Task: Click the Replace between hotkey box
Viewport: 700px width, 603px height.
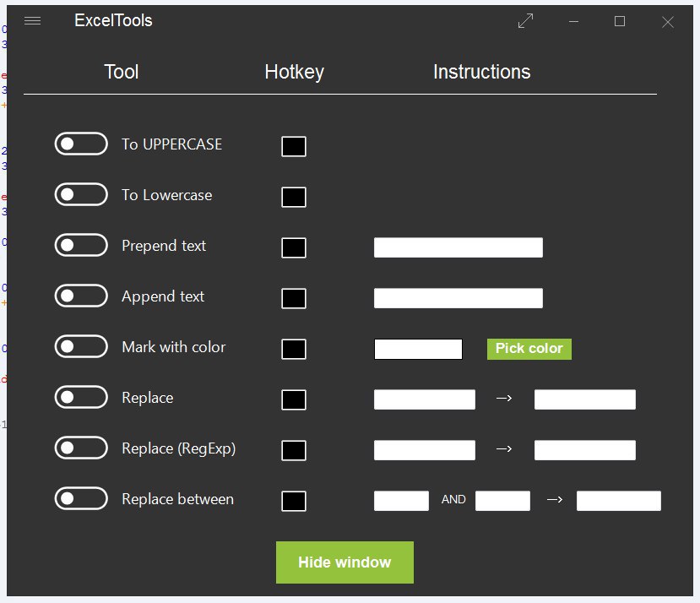Action: pyautogui.click(x=294, y=501)
